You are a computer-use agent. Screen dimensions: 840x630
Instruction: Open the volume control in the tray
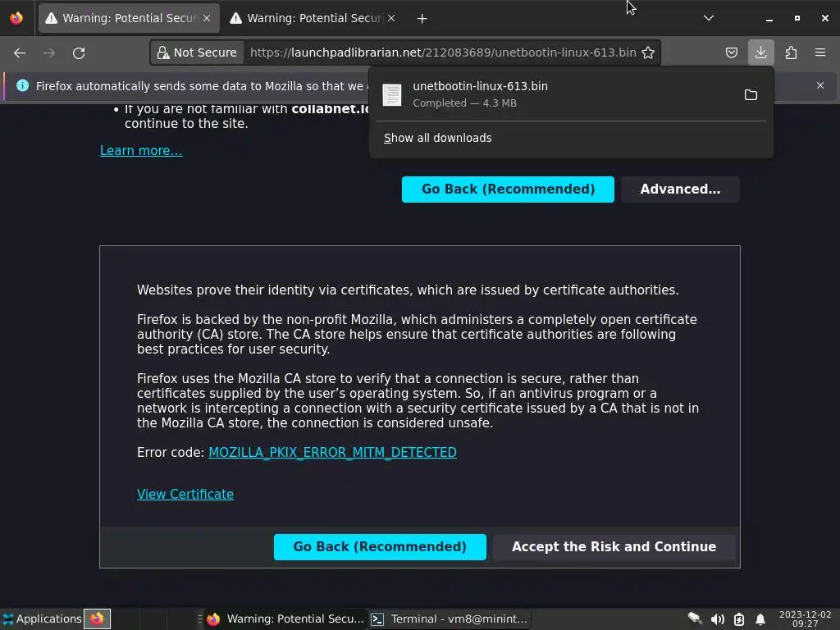(x=717, y=619)
